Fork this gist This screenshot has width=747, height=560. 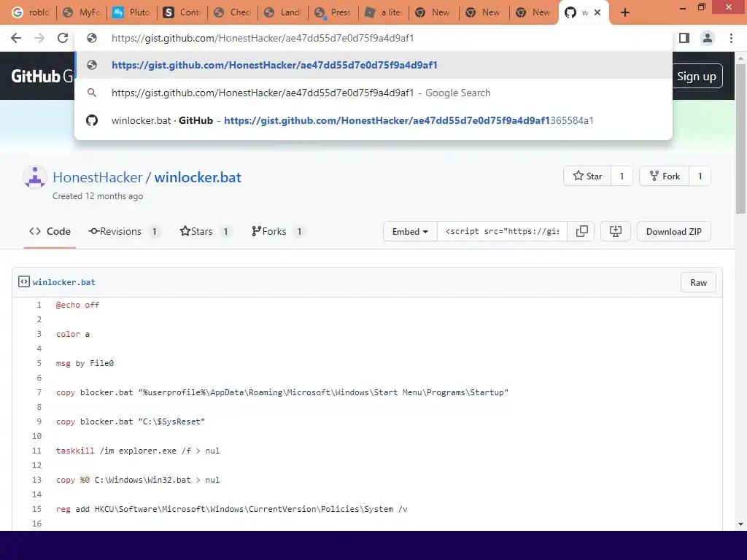pos(665,176)
